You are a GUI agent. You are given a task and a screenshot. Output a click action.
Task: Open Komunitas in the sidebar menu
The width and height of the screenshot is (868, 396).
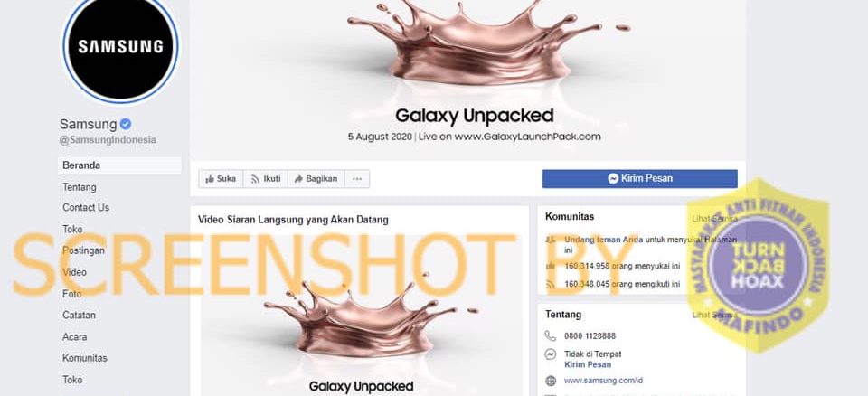tap(85, 358)
